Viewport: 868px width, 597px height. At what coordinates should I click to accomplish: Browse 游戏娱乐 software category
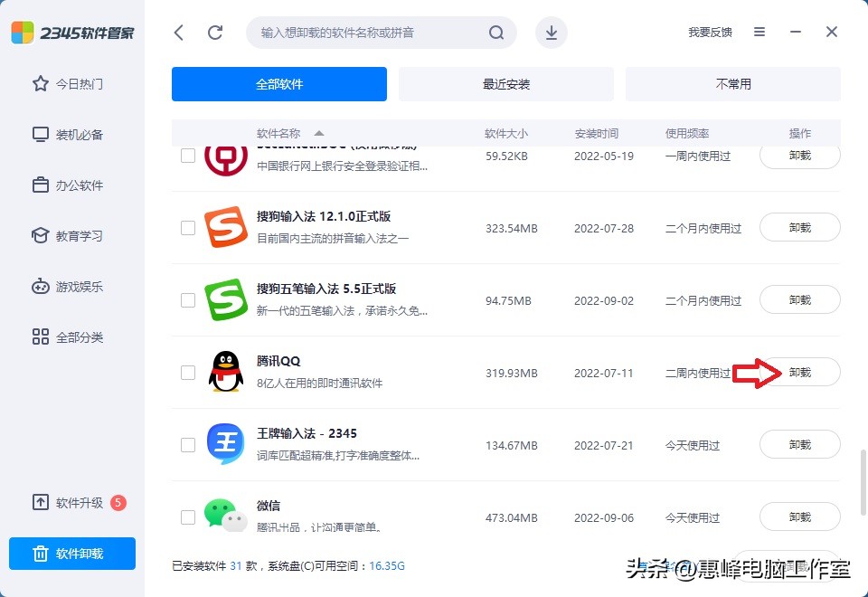point(68,286)
